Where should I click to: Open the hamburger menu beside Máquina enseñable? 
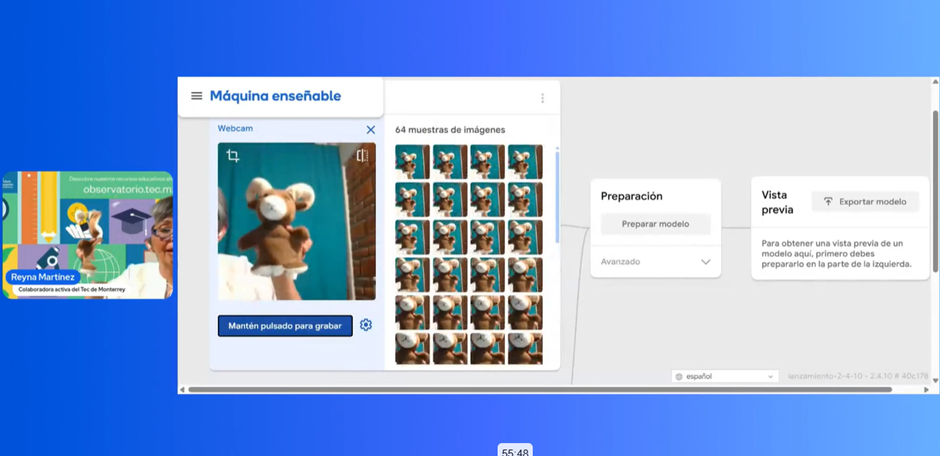196,96
